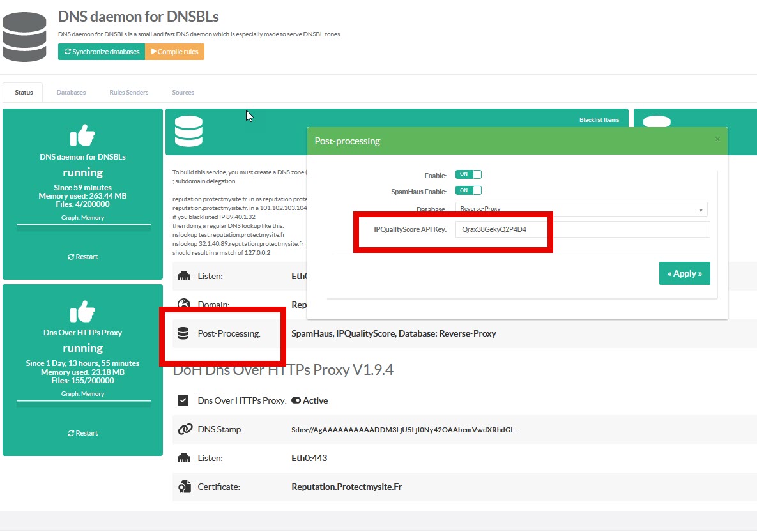Click the Blacklist Items database icon
Image resolution: width=757 pixels, height=532 pixels.
pyautogui.click(x=188, y=132)
